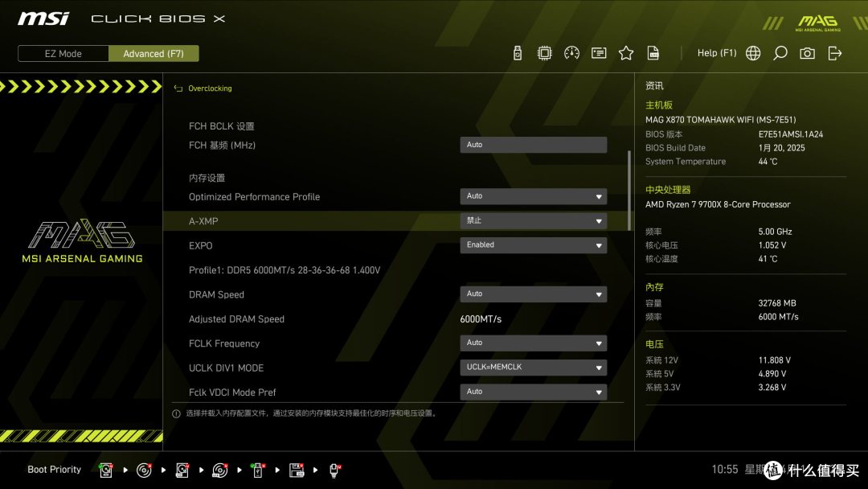
Task: Select the Advanced (F7) tab
Action: coord(154,54)
